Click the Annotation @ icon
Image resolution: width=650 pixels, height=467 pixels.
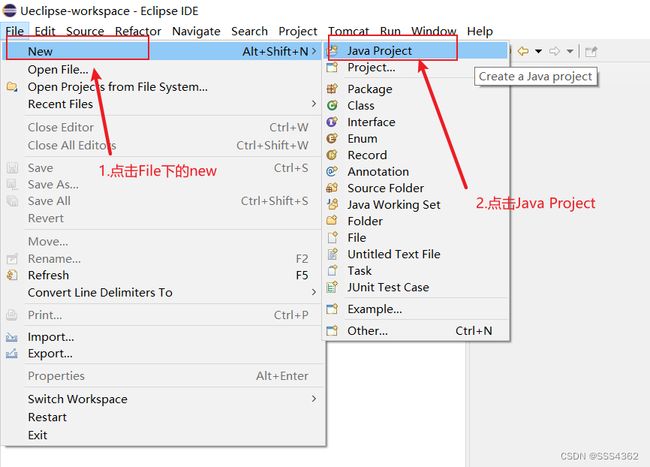(x=332, y=171)
